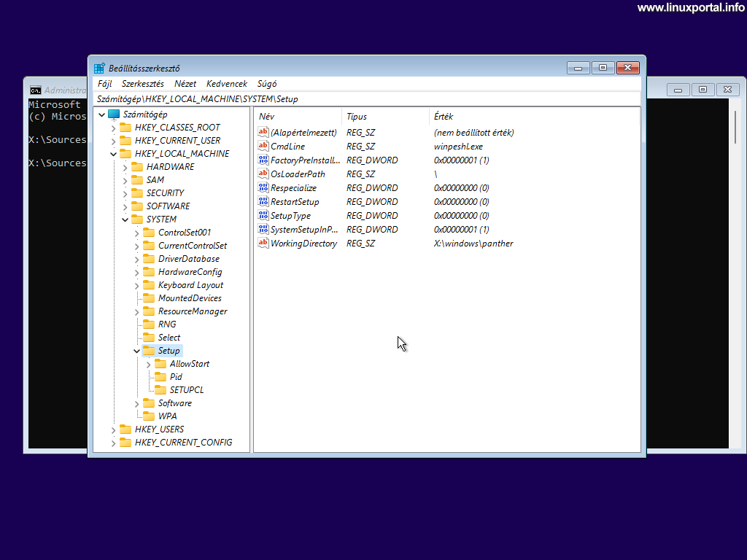
Task: Click the DWORD icon beside SetupType
Action: tap(263, 215)
